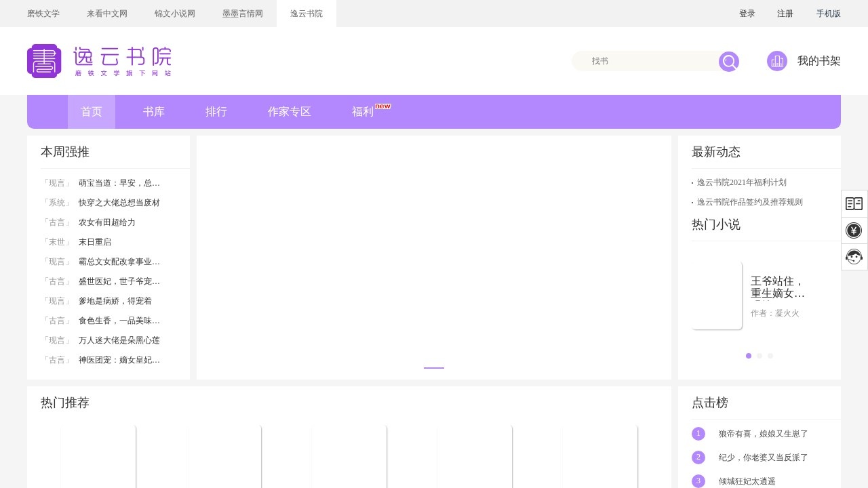Open customer service via headset icon
The image size is (868, 488).
tap(854, 257)
